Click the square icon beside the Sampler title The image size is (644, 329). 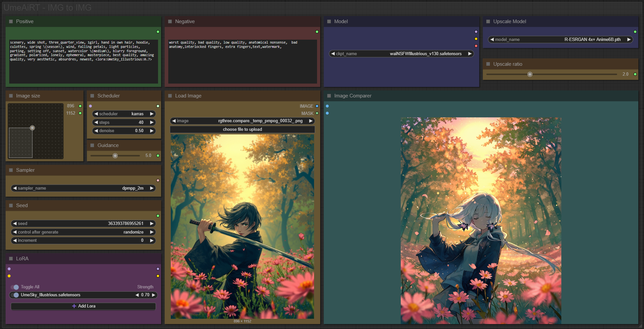pos(11,170)
